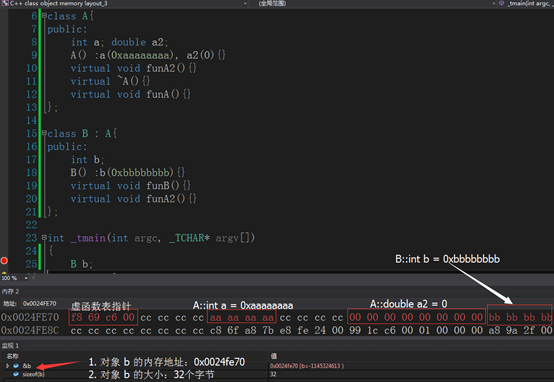Click the "virtual void funB(){}" line
The width and height of the screenshot is (554, 382).
pyautogui.click(x=130, y=186)
